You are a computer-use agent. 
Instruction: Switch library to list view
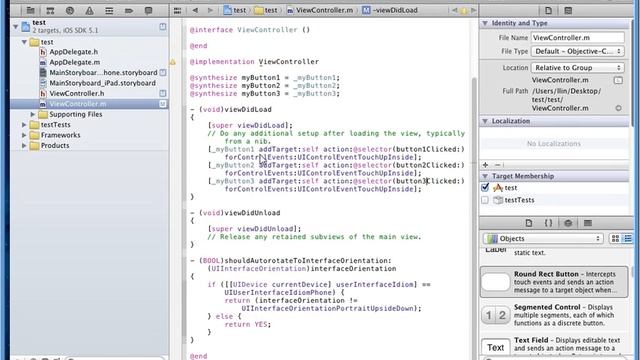627,238
